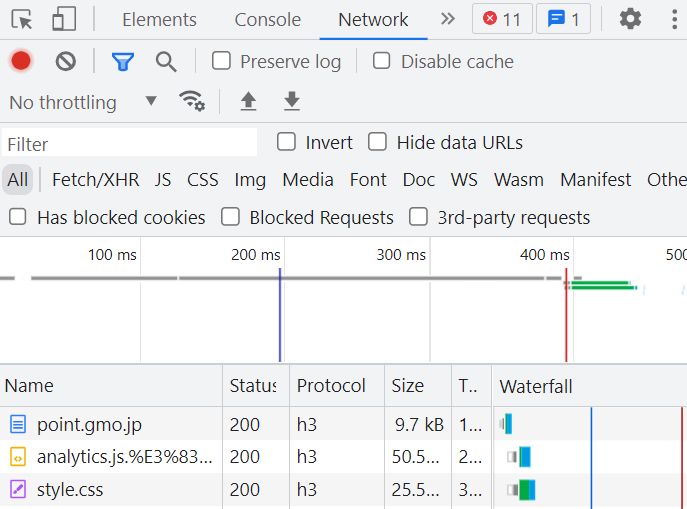The width and height of the screenshot is (687, 509).
Task: Activate the inspect element picker icon
Action: pyautogui.click(x=21, y=19)
